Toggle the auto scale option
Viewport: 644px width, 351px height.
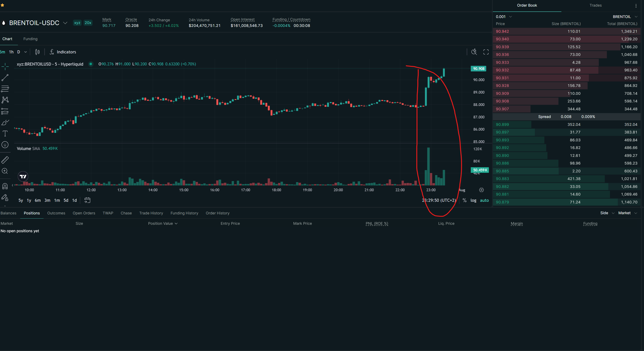tap(484, 200)
